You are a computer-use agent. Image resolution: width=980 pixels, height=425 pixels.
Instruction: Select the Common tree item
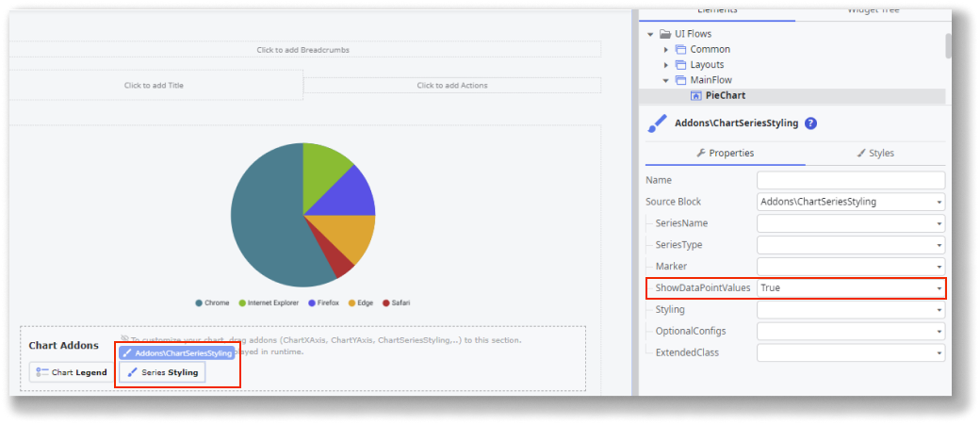[710, 49]
